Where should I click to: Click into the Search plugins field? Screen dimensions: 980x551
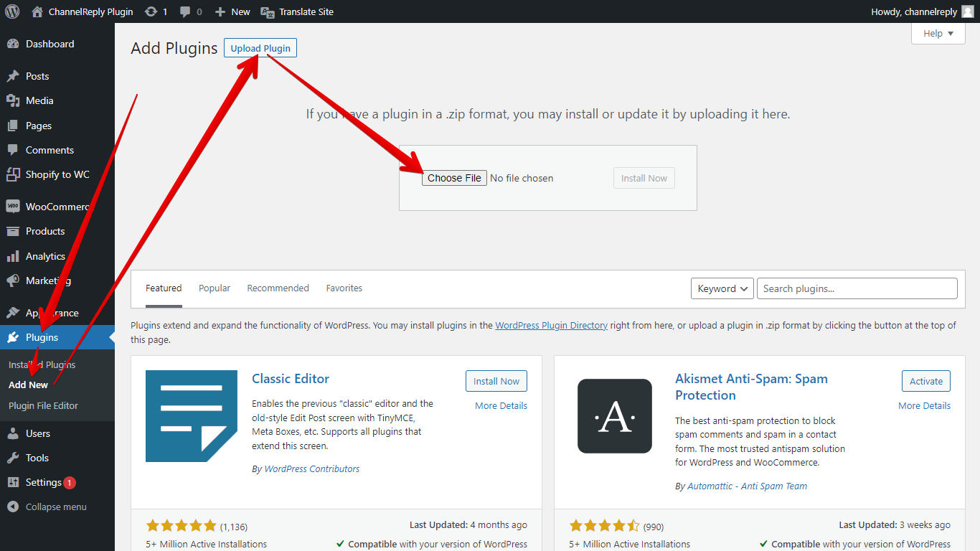click(857, 288)
